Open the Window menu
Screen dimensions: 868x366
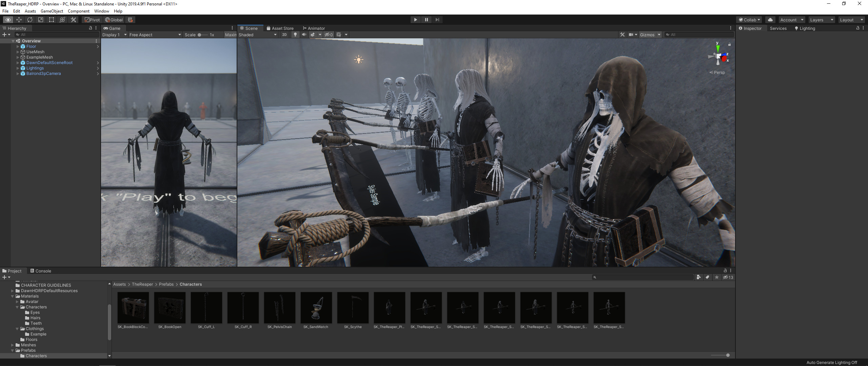(101, 11)
